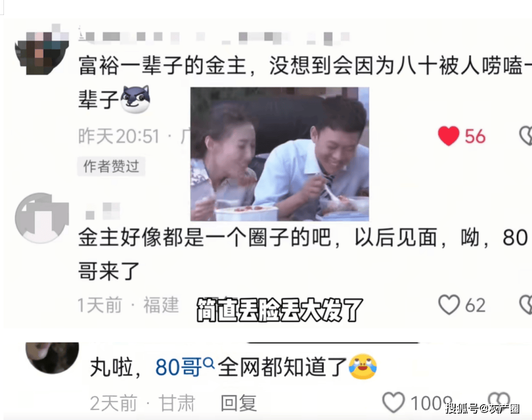Click the magnifier icon after 80哥
This screenshot has height=420, width=532.
tap(208, 364)
